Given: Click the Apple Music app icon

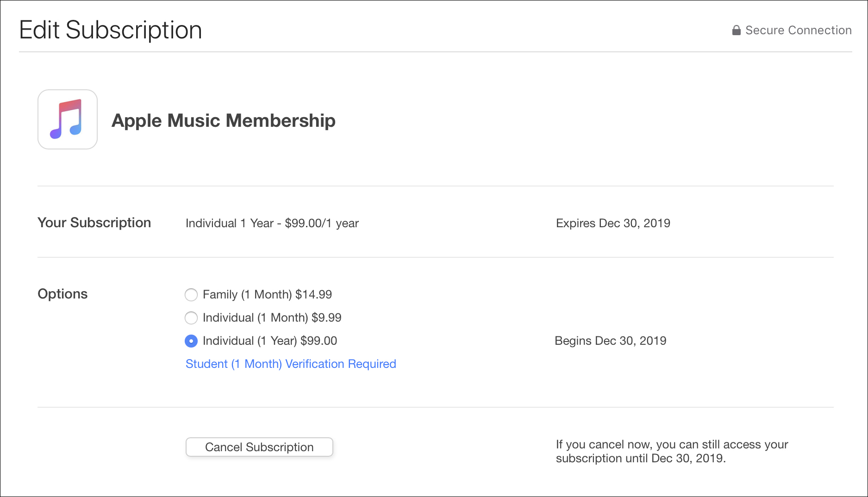Looking at the screenshot, I should coord(68,119).
